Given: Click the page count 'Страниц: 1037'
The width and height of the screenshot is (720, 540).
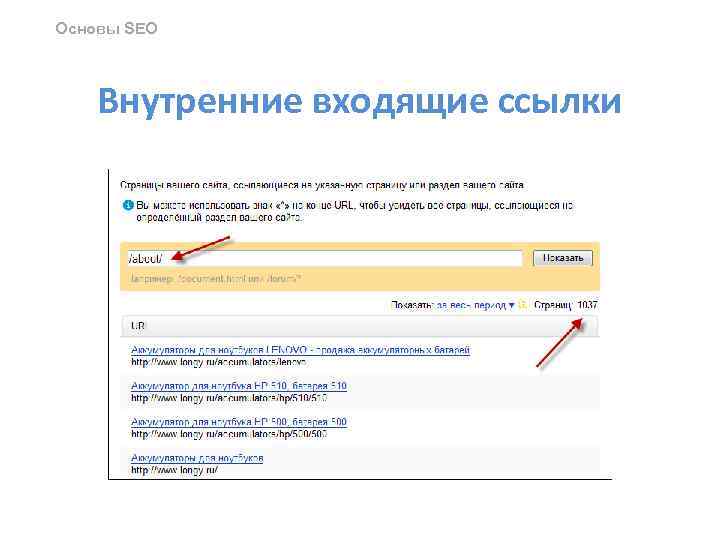Looking at the screenshot, I should pos(566,305).
